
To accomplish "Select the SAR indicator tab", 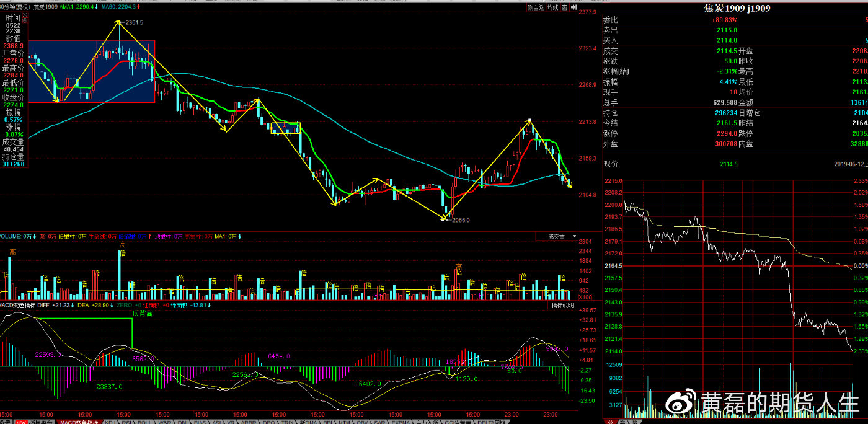I will point(379,422).
